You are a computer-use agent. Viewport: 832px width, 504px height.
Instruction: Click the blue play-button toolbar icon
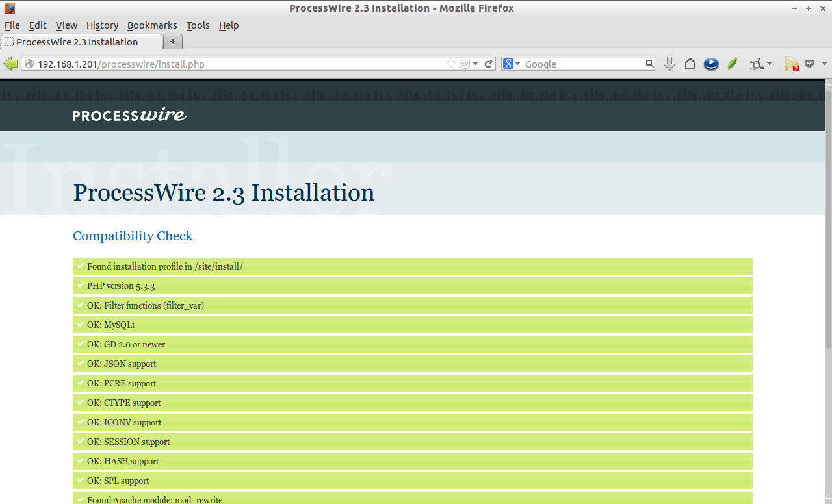click(x=711, y=64)
